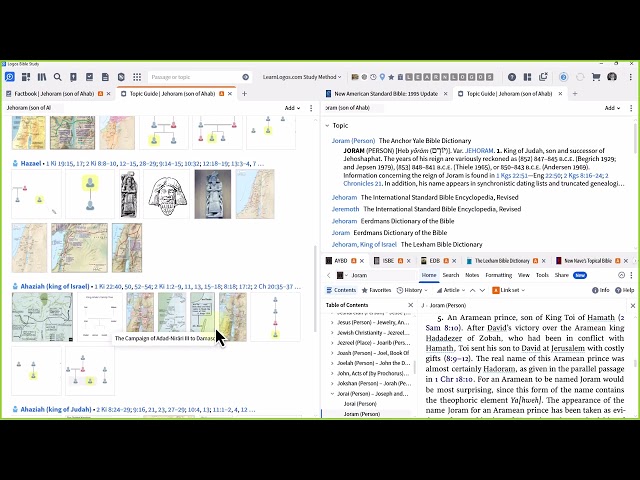Viewport: 640px width, 480px height.
Task: Open the applications grid icon
Action: tap(137, 77)
